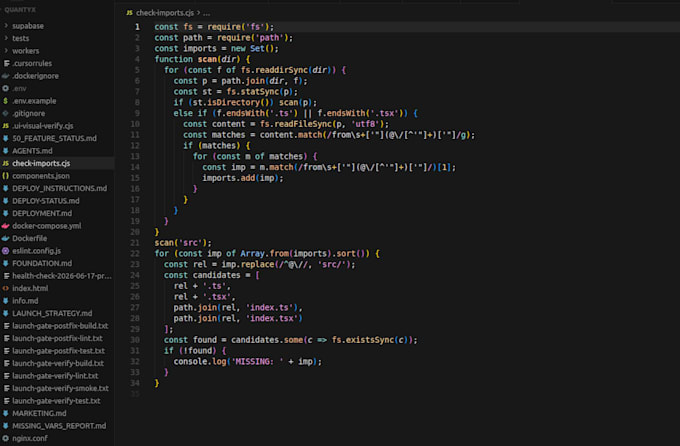
Task: Click line number 21 in gutter
Action: (x=135, y=243)
